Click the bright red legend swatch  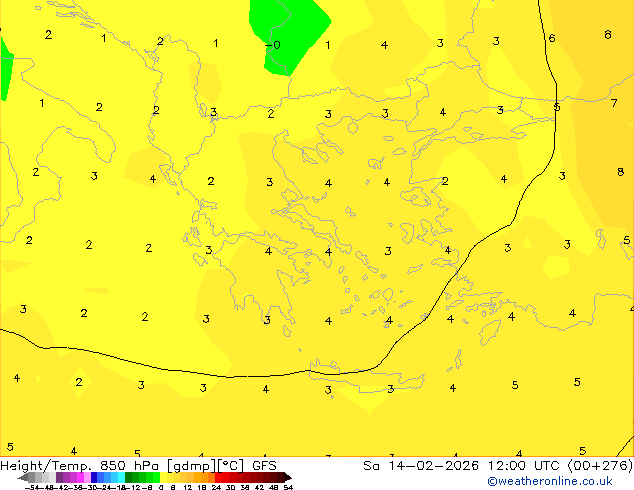point(218,477)
